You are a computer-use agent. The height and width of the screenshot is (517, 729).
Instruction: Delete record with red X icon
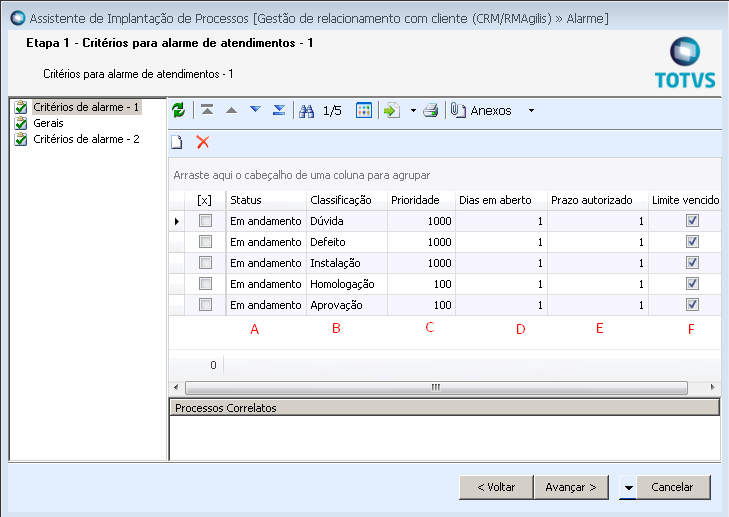pyautogui.click(x=203, y=142)
